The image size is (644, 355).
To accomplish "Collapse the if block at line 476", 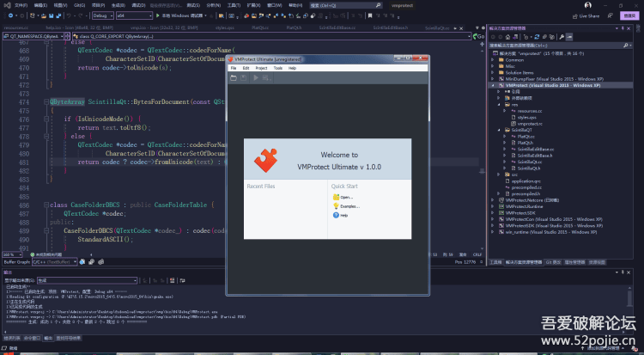I will tap(46, 119).
